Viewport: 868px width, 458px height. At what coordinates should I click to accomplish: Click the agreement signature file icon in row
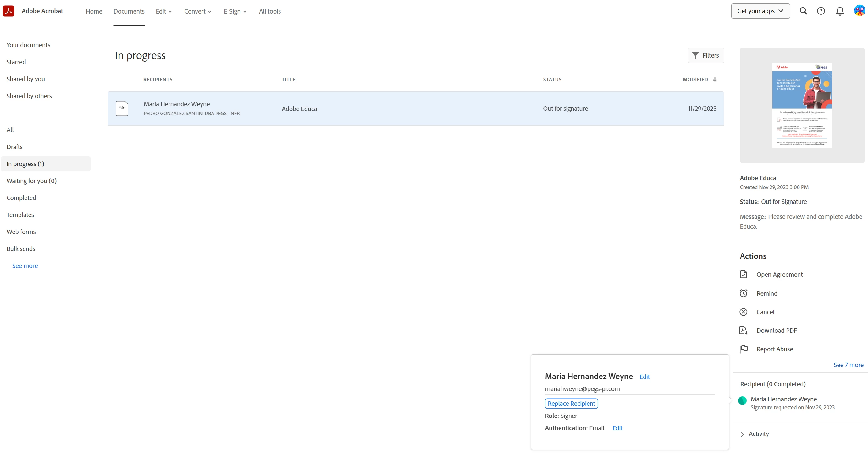click(122, 108)
